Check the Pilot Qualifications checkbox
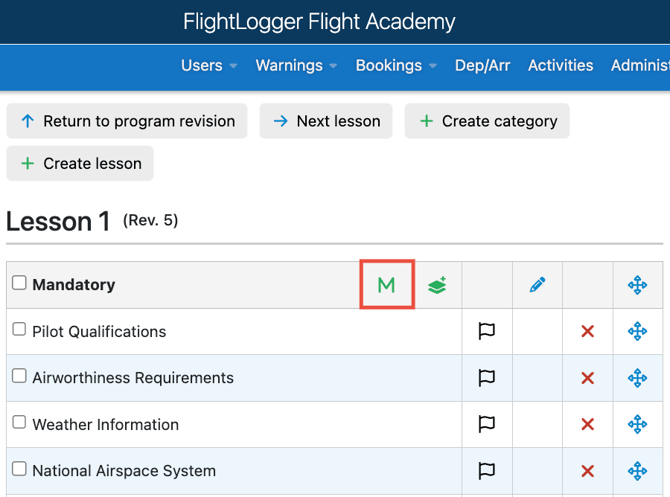The width and height of the screenshot is (670, 497). tap(19, 330)
